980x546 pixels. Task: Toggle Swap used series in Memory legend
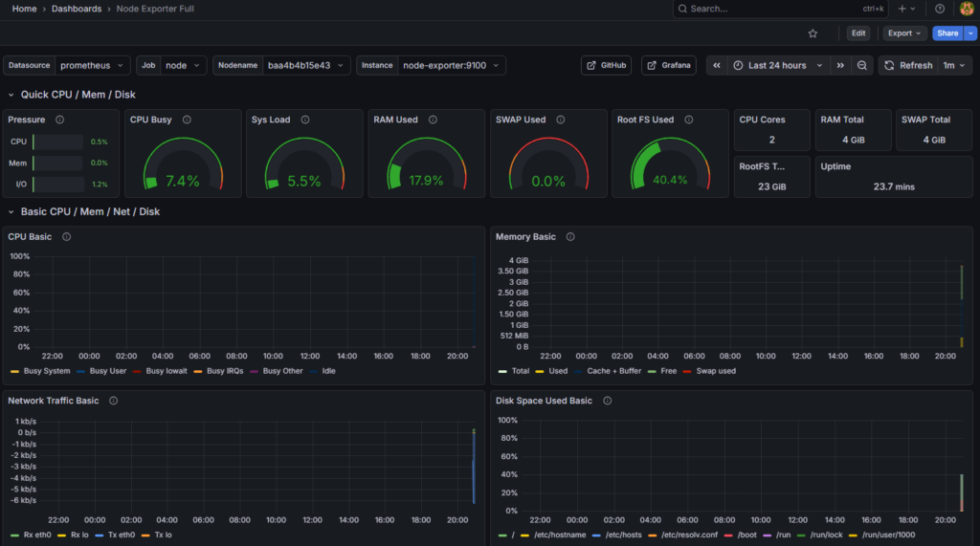(715, 371)
